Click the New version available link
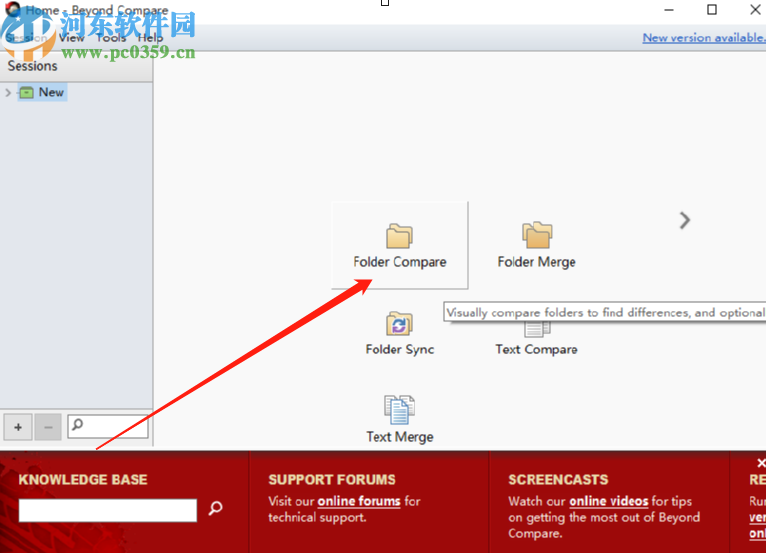The height and width of the screenshot is (553, 766). click(703, 38)
